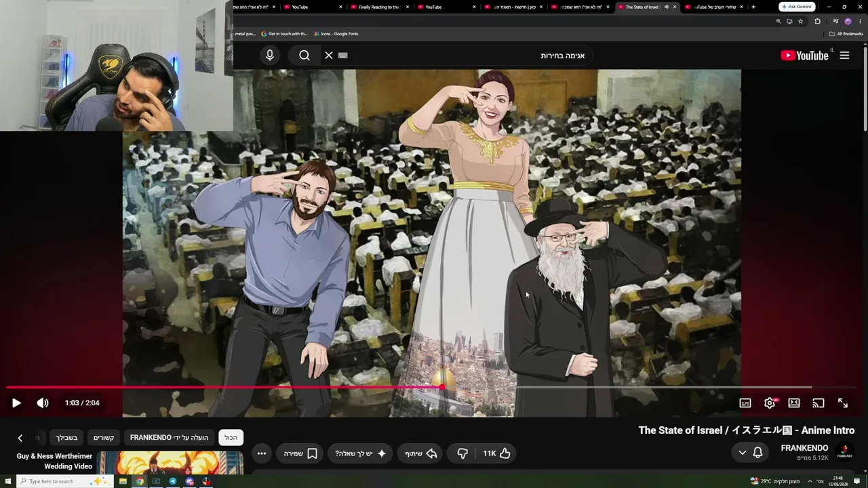
Task: Run search with the magnifier icon
Action: tap(304, 56)
